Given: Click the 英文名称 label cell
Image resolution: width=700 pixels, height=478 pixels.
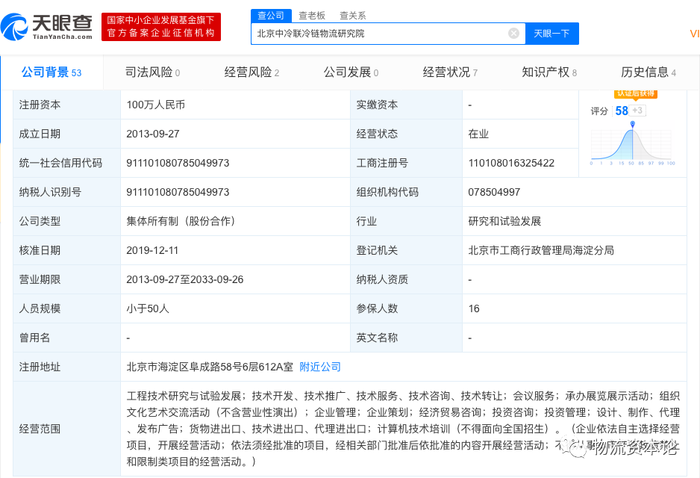Looking at the screenshot, I should (406, 338).
